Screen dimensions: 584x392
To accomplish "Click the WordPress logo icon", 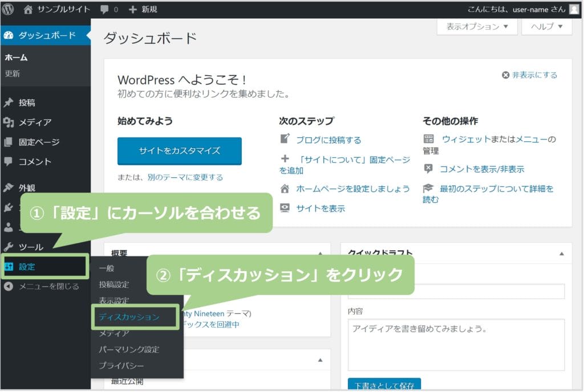I will (x=8, y=9).
